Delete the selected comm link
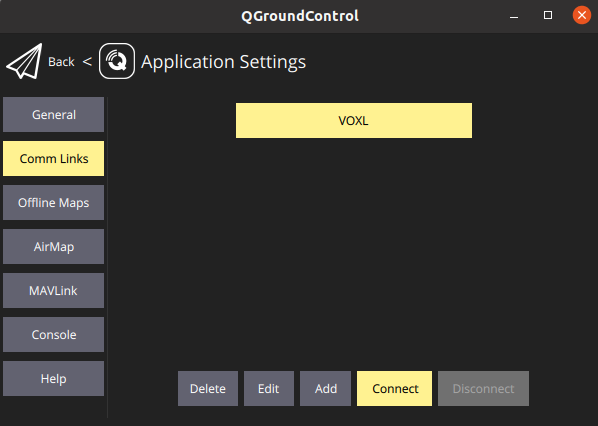598x426 pixels. [x=208, y=389]
